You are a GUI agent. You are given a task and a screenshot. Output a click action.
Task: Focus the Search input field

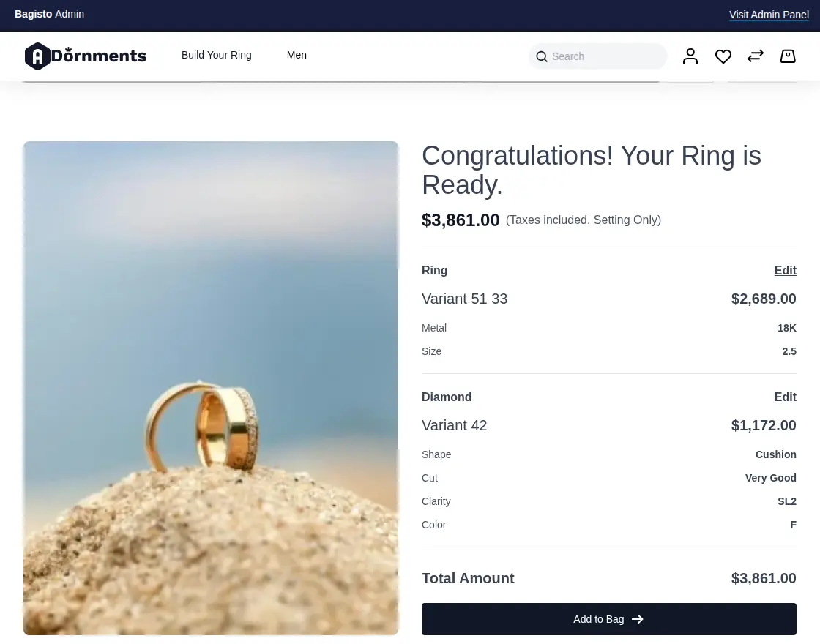pos(606,56)
